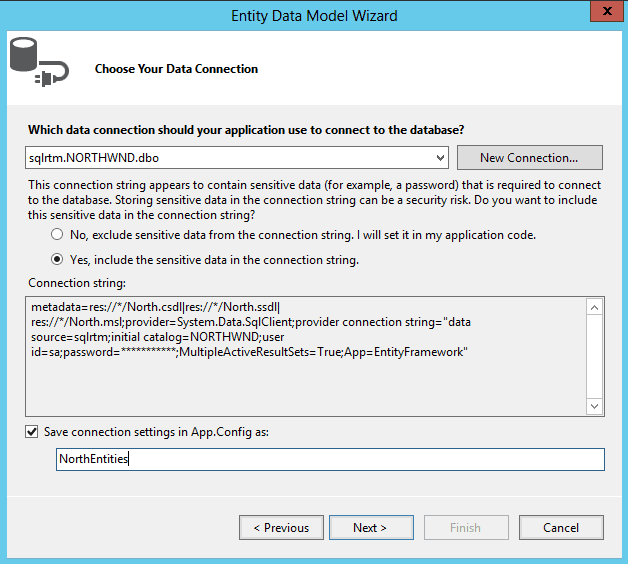Image resolution: width=628 pixels, height=564 pixels.
Task: Click the connection string scroll up arrow
Action: pos(594,308)
